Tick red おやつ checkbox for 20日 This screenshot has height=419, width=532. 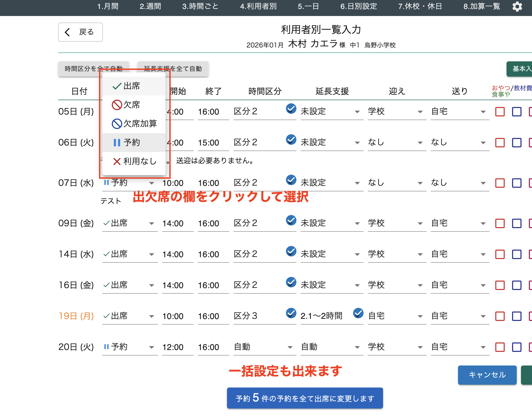click(x=500, y=347)
